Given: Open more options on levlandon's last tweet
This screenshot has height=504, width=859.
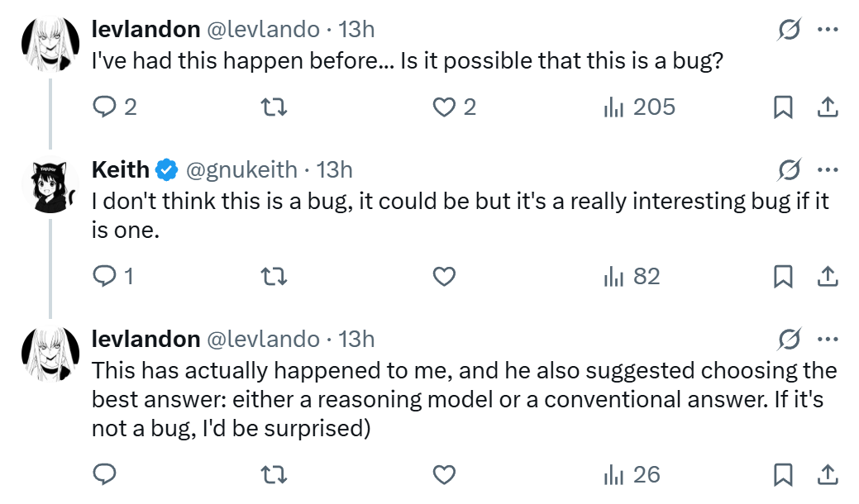Looking at the screenshot, I should tap(828, 340).
